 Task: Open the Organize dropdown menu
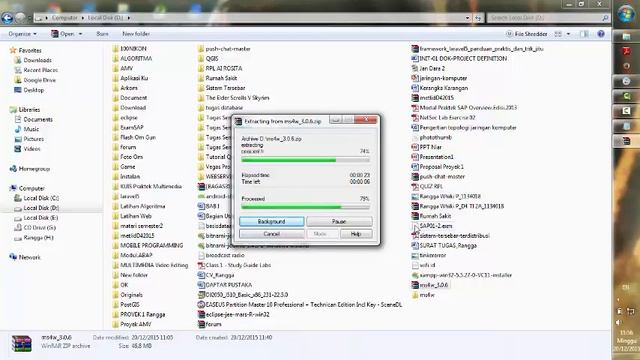pyautogui.click(x=22, y=34)
